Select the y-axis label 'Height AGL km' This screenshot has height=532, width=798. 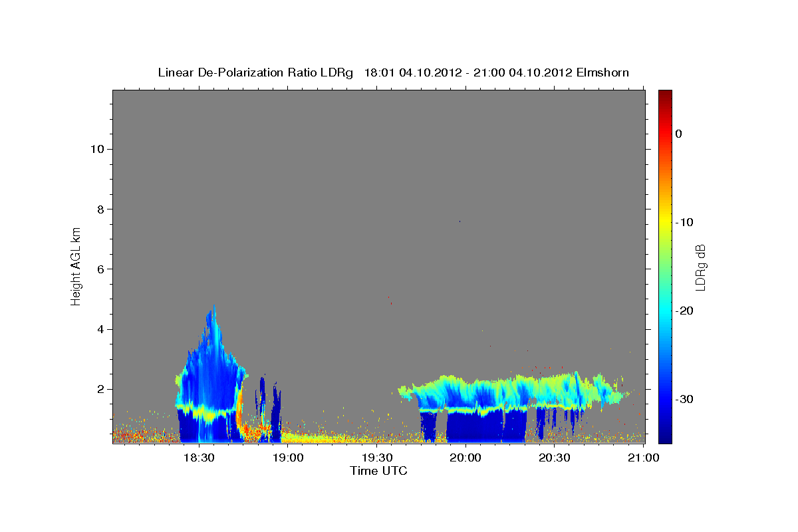coord(76,266)
